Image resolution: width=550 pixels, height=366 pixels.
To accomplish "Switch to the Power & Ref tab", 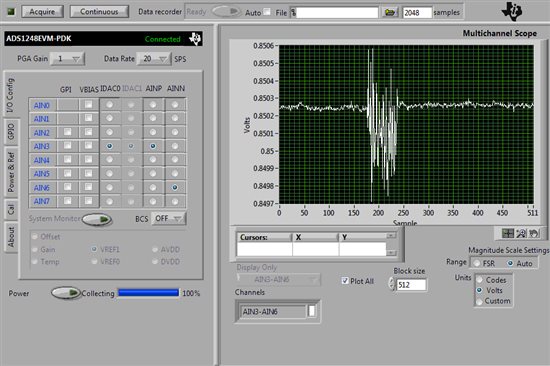I will tap(11, 172).
